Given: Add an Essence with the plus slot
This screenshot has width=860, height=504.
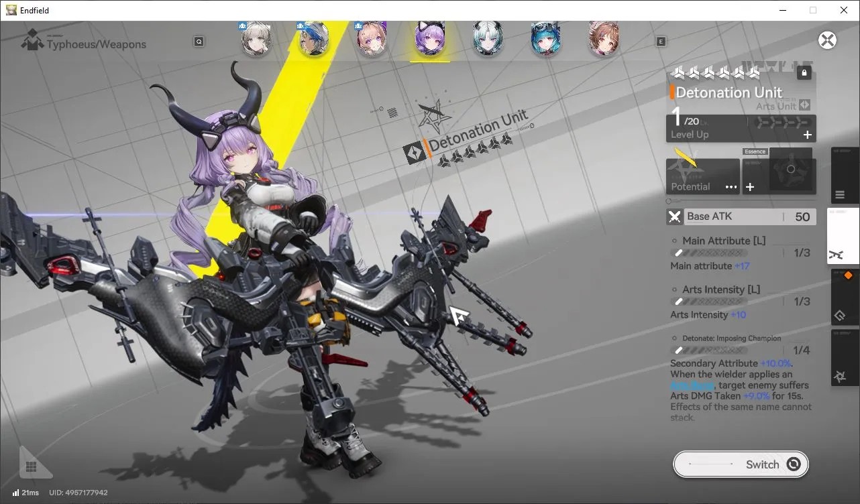Looking at the screenshot, I should [x=750, y=187].
